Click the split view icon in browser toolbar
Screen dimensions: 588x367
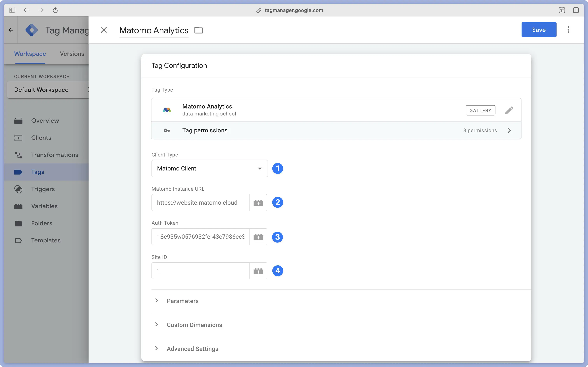pos(576,10)
